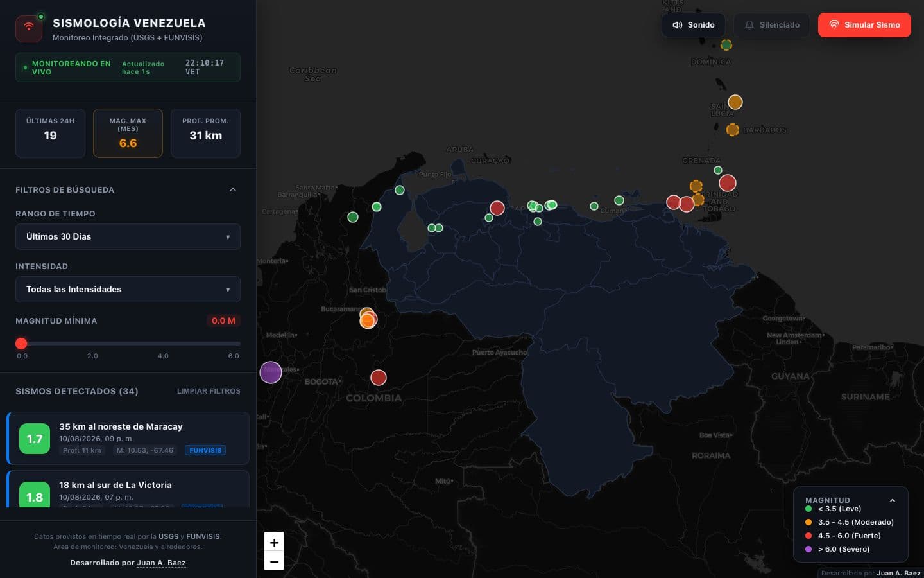Screen dimensions: 924x578
Task: Click the dashed orange marker left of Barbados label
Action: [732, 130]
